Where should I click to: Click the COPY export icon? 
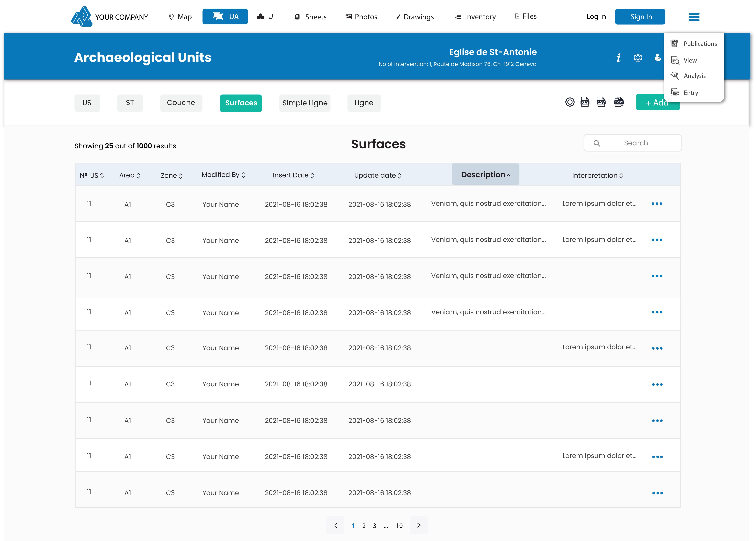619,102
